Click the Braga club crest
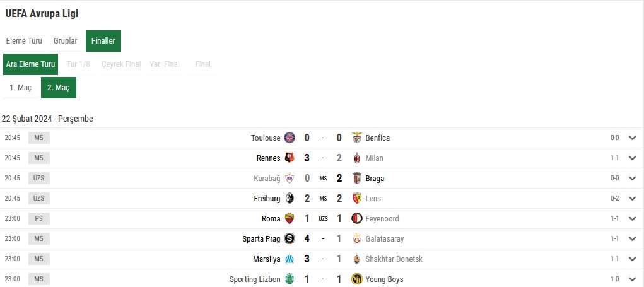The width and height of the screenshot is (644, 287). pos(357,179)
